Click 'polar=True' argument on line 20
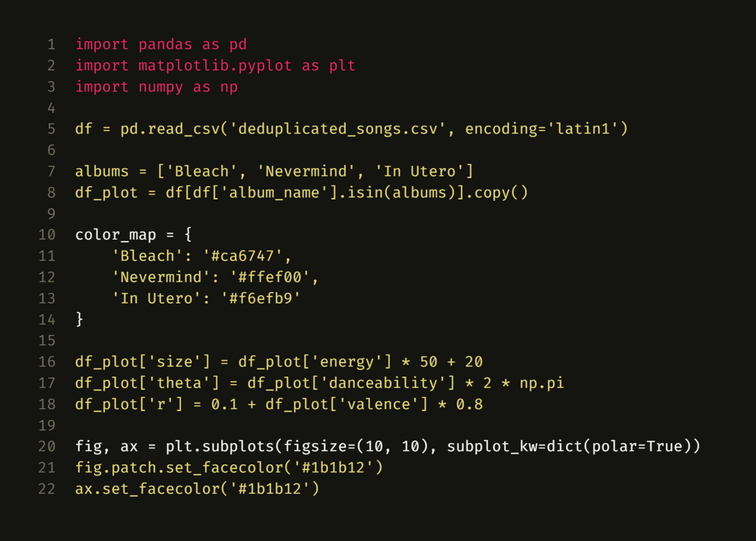This screenshot has width=756, height=541. point(637,446)
